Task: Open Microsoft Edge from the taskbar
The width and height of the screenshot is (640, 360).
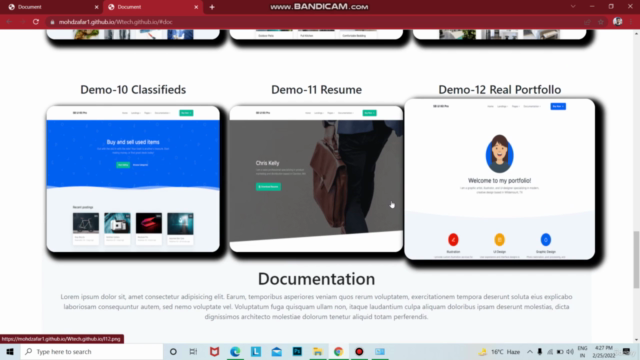Action: pyautogui.click(x=235, y=351)
